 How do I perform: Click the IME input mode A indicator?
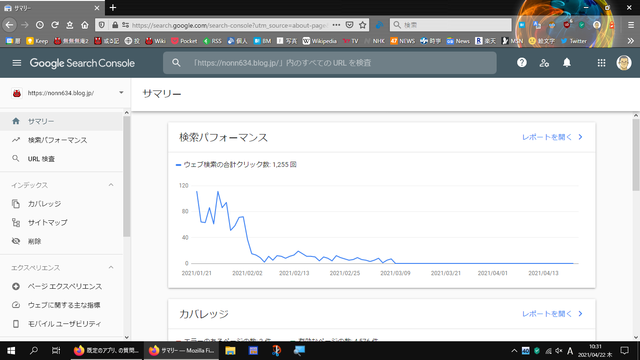tap(570, 351)
